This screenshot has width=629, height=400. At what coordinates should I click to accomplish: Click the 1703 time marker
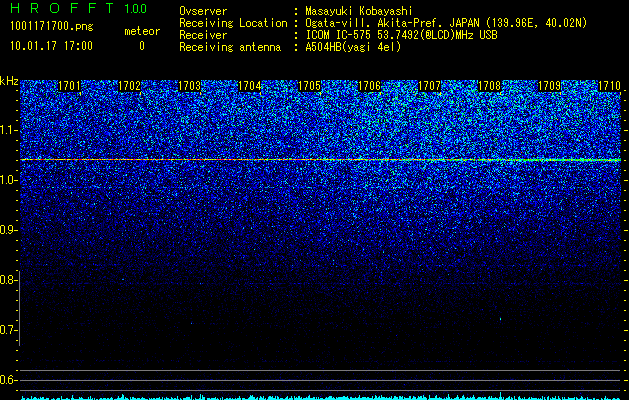point(189,86)
